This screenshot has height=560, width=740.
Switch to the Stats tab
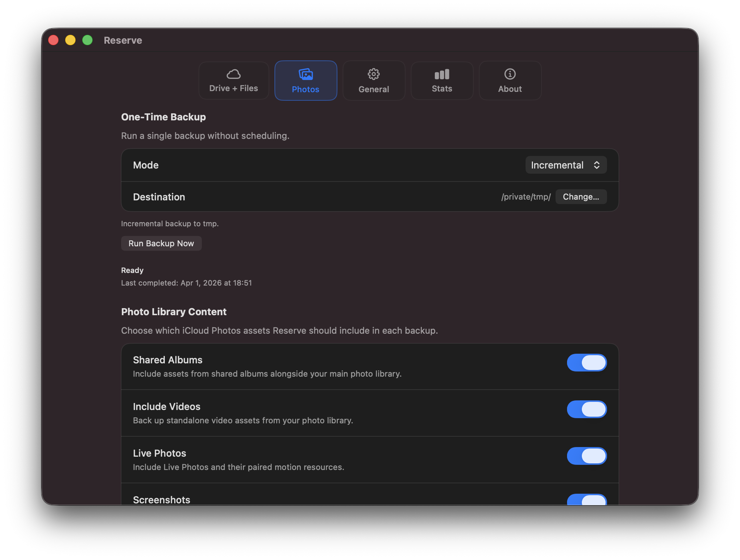(442, 80)
